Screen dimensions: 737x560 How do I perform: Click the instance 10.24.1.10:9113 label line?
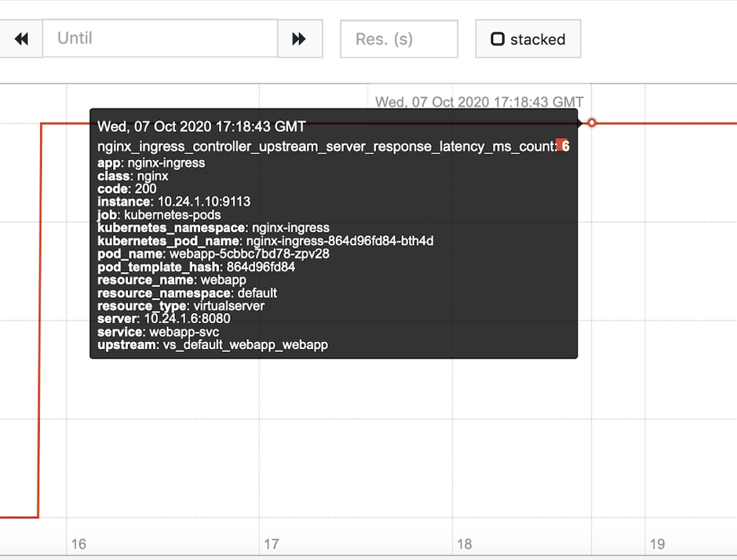point(174,202)
